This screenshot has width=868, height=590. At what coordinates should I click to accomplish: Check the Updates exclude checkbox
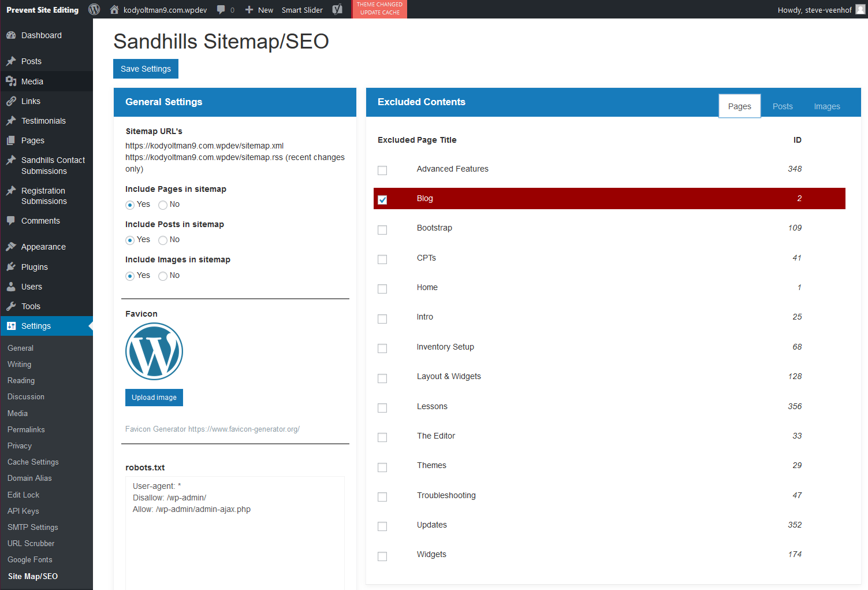(382, 526)
